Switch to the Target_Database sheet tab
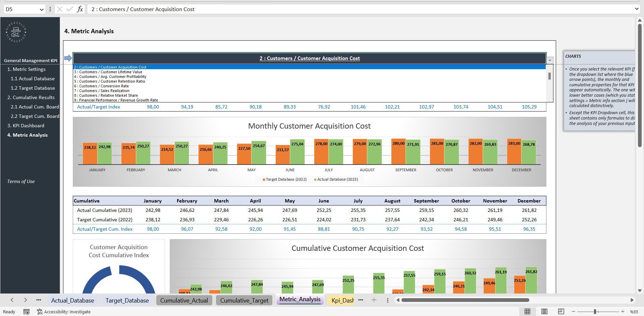644x316 pixels. 127,300
